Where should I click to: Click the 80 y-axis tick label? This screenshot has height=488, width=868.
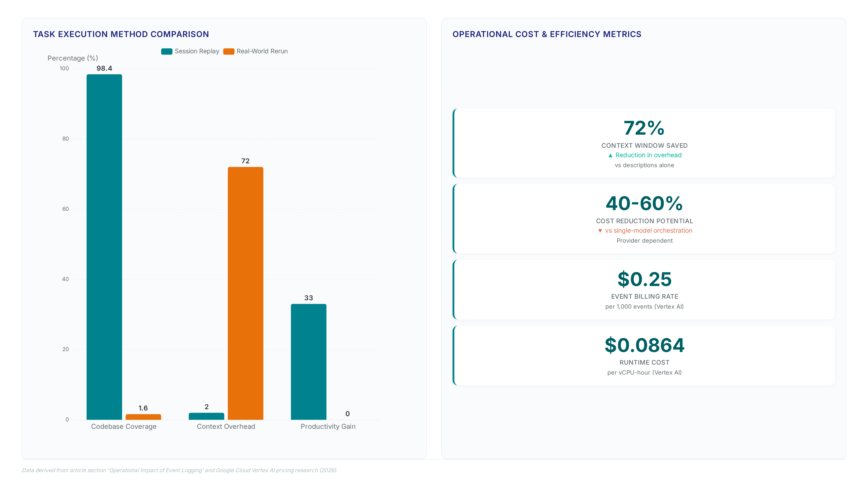pos(65,139)
